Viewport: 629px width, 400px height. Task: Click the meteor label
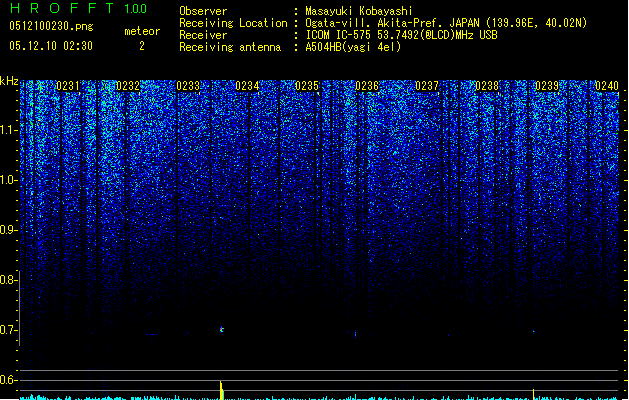tap(142, 31)
